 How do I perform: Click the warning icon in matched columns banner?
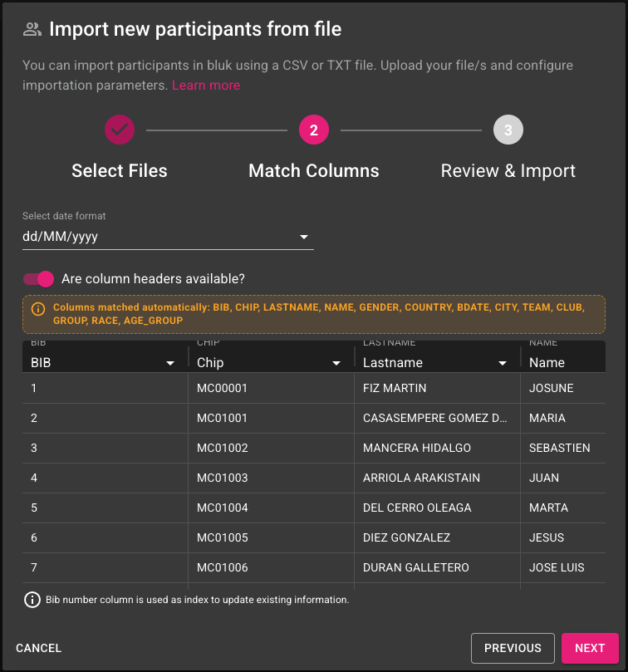pyautogui.click(x=37, y=309)
